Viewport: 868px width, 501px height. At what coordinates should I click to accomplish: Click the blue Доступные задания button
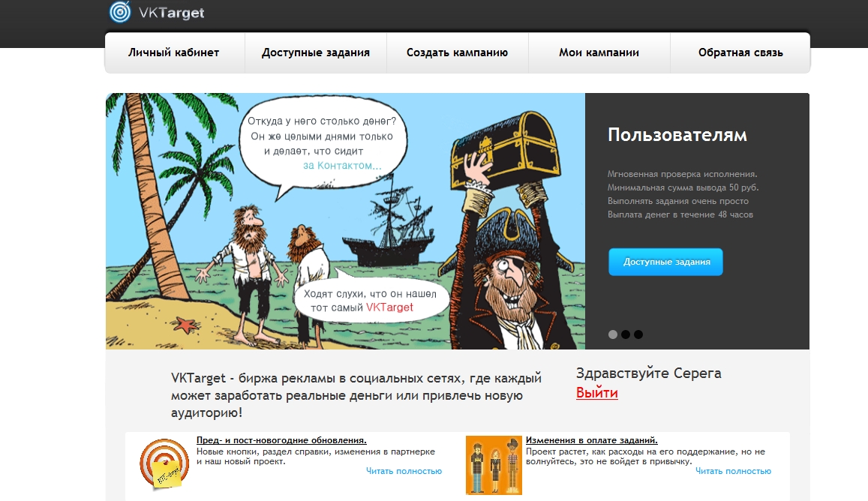point(666,262)
